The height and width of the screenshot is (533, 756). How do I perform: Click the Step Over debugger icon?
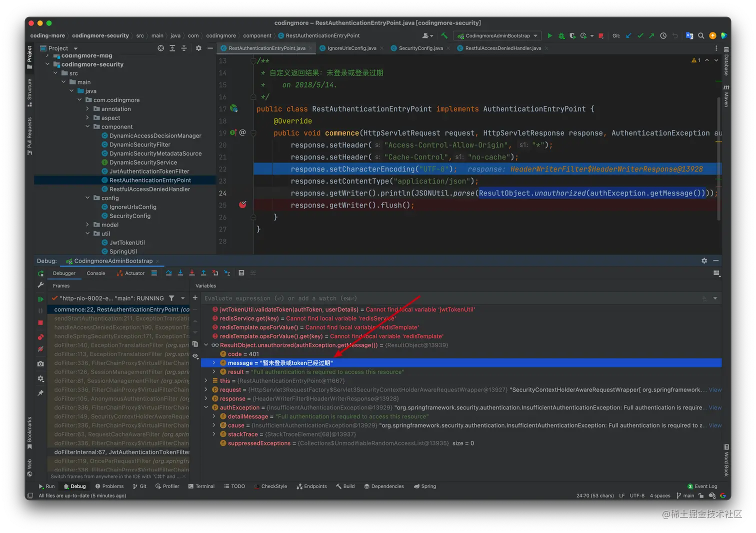click(168, 273)
